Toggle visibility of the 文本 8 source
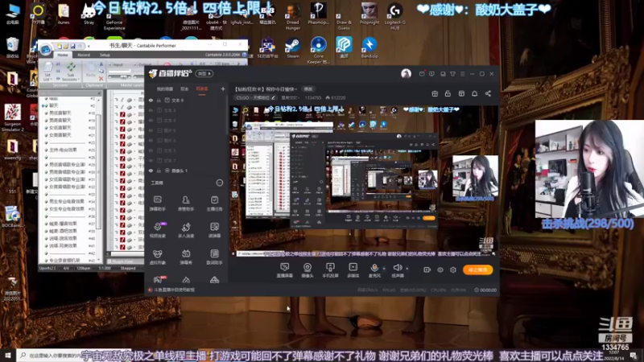644x362 pixels. (151, 110)
